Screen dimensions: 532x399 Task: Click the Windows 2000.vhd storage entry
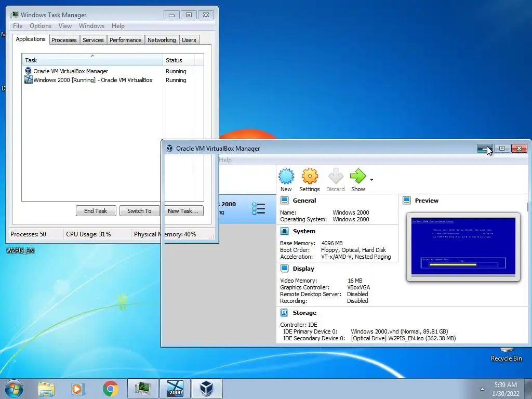coord(400,331)
